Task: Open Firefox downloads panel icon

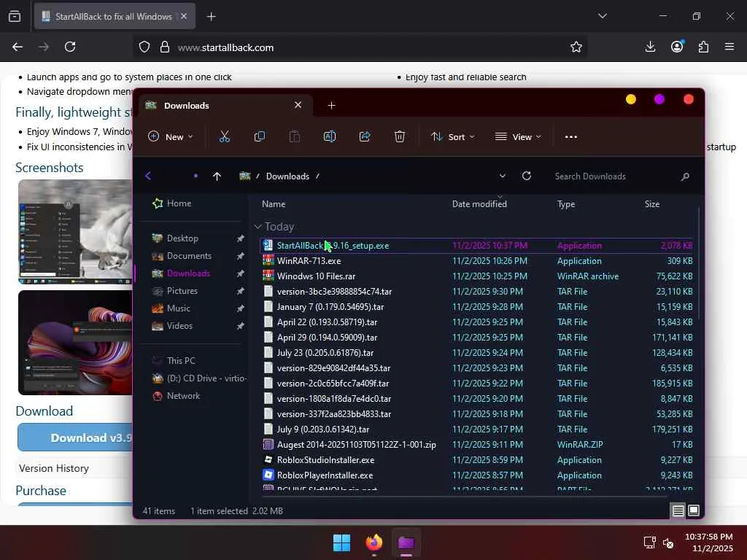Action: (650, 47)
